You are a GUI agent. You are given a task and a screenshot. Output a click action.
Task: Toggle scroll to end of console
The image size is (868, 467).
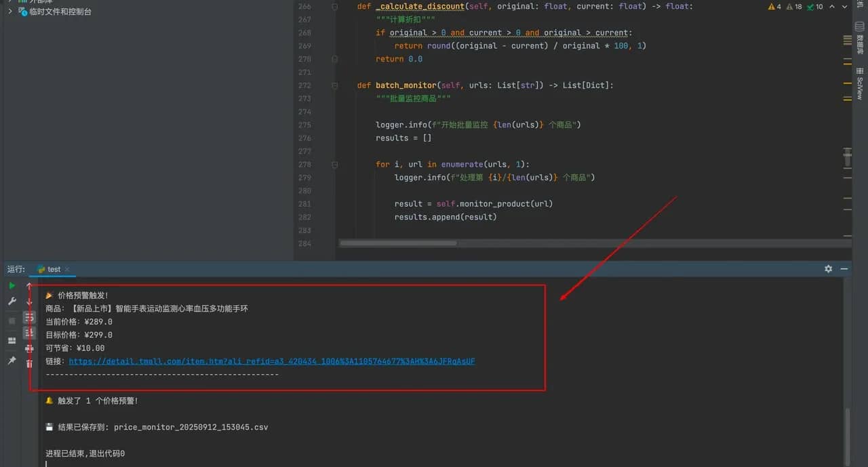(x=29, y=333)
